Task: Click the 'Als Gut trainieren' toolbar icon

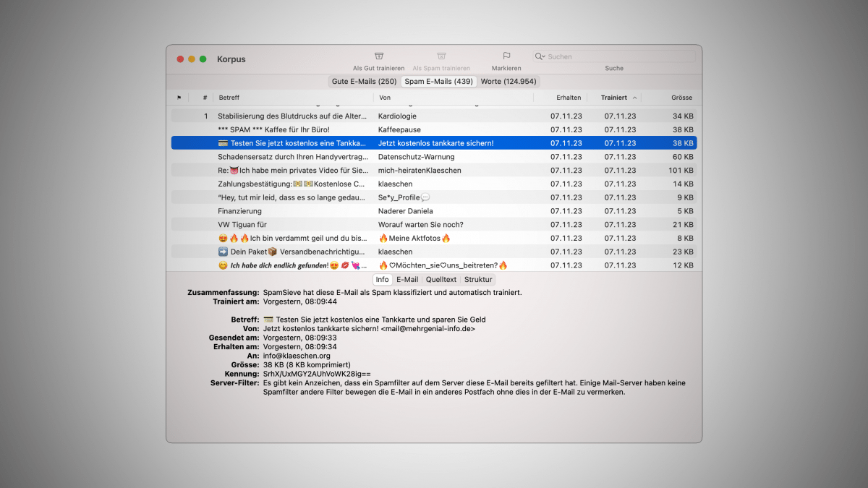Action: (x=378, y=56)
